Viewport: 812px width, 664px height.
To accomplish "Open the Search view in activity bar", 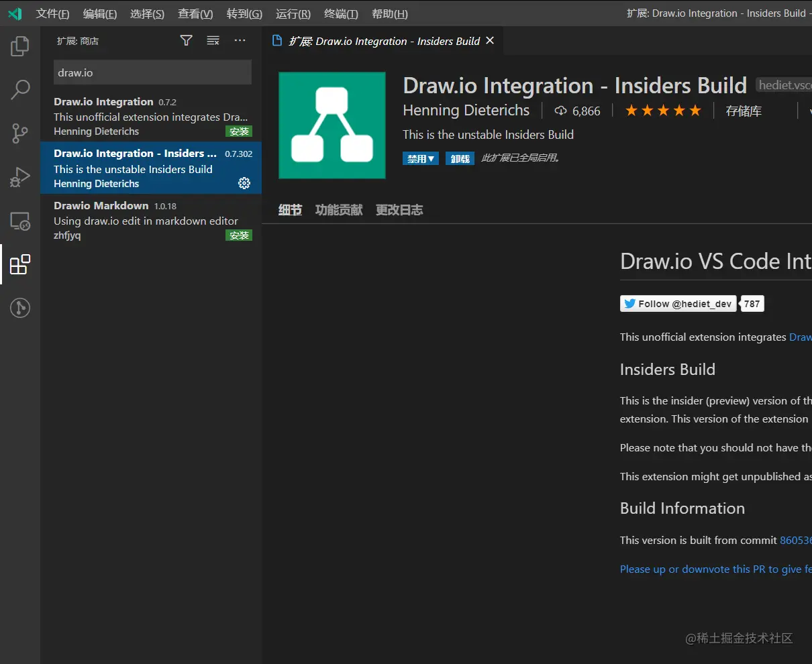I will point(20,89).
